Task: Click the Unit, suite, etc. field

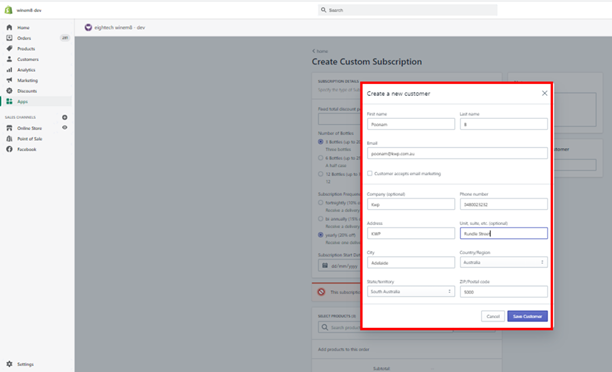Action: pyautogui.click(x=503, y=233)
